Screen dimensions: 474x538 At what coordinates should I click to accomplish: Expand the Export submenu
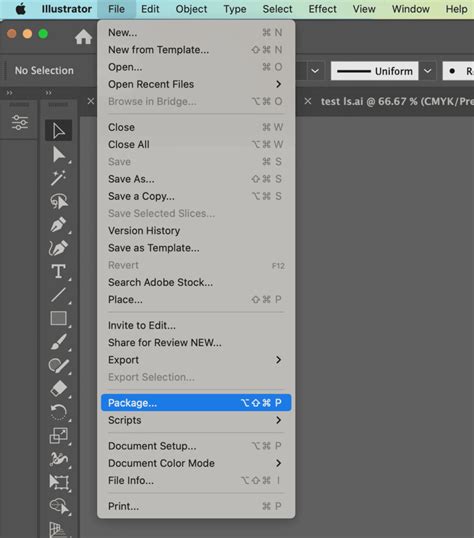pos(196,360)
